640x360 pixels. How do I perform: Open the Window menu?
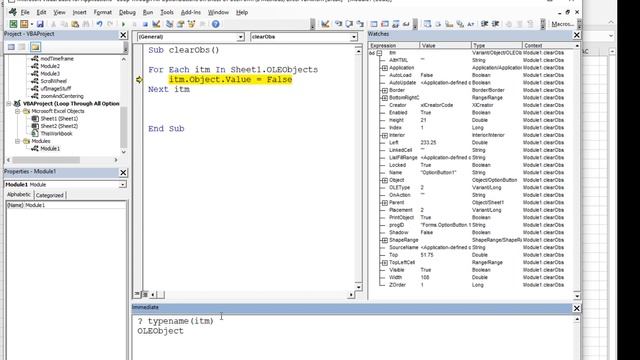(218, 13)
